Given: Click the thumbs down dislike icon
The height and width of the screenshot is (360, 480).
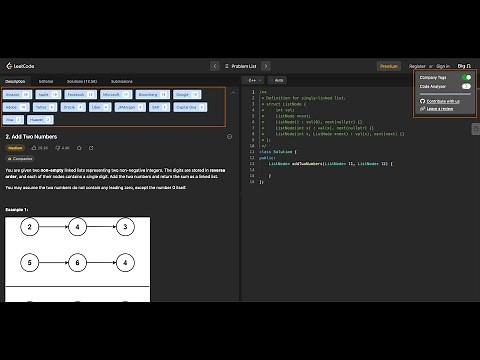Looking at the screenshot, I should tap(58, 148).
